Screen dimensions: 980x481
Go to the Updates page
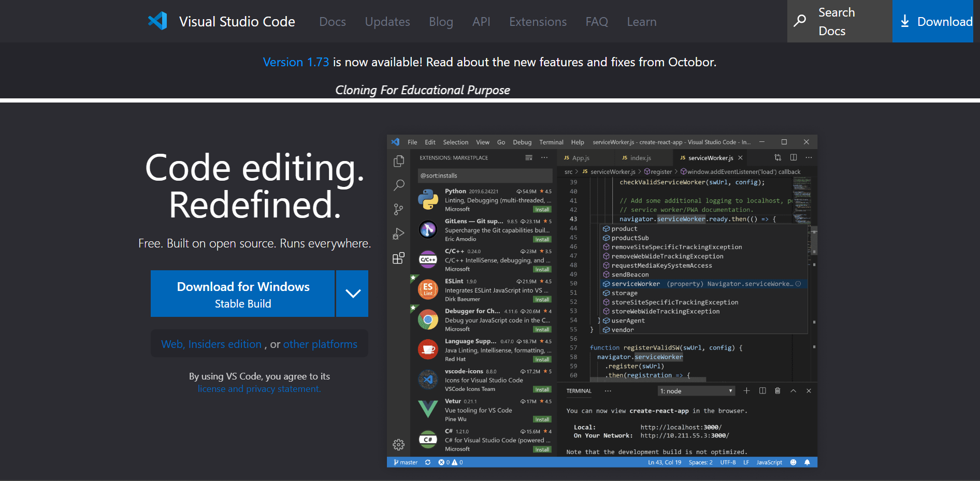point(387,22)
